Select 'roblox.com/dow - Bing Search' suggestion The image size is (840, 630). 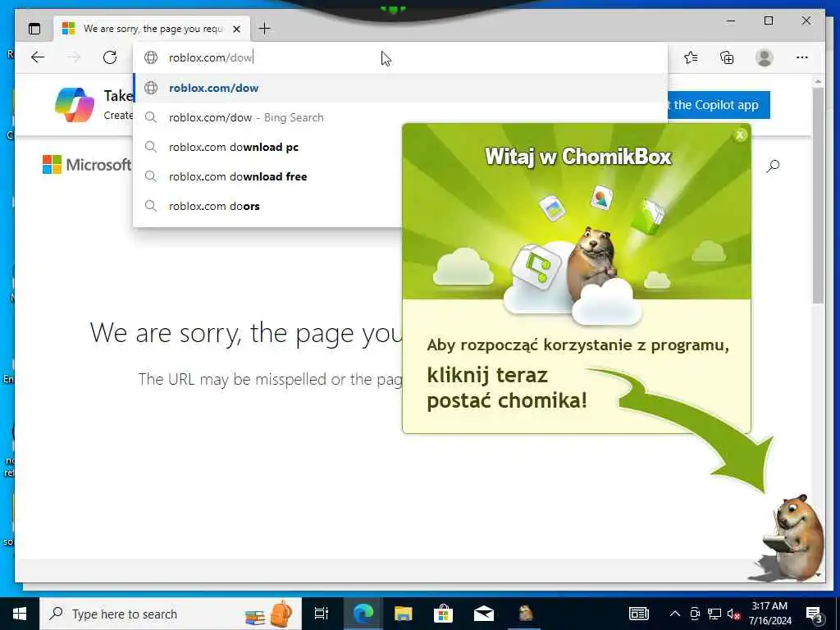(399, 117)
